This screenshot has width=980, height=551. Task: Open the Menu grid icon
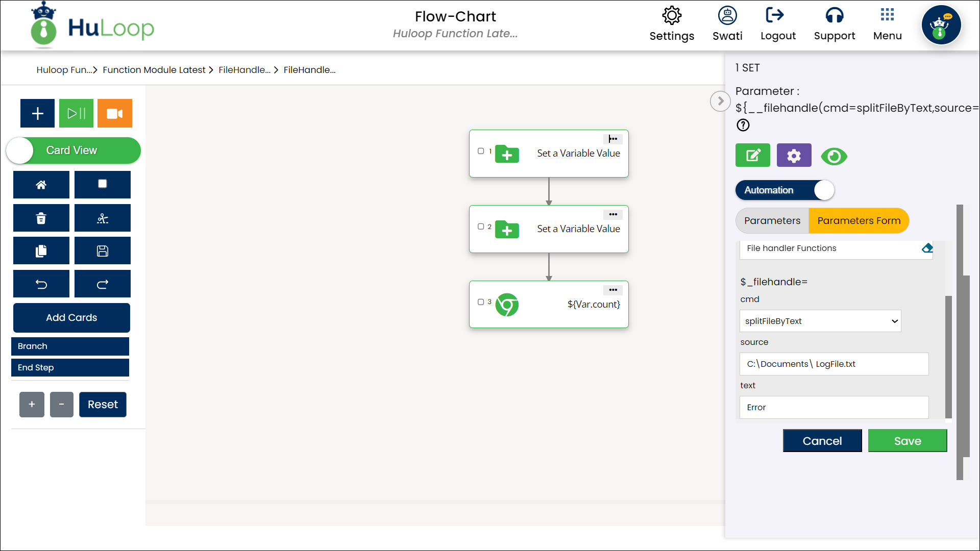click(887, 15)
